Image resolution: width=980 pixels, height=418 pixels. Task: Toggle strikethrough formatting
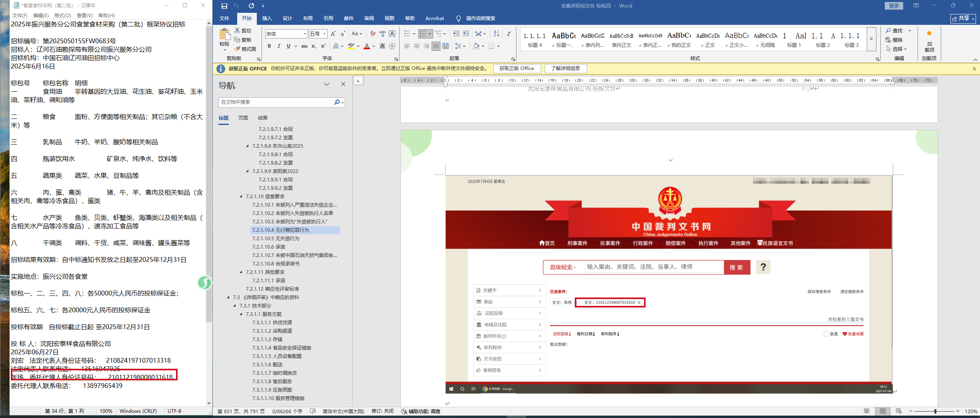click(x=304, y=46)
